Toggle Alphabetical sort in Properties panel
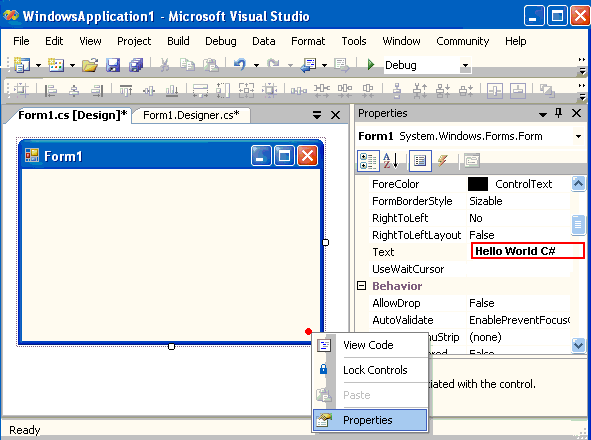The image size is (591, 440). [391, 161]
